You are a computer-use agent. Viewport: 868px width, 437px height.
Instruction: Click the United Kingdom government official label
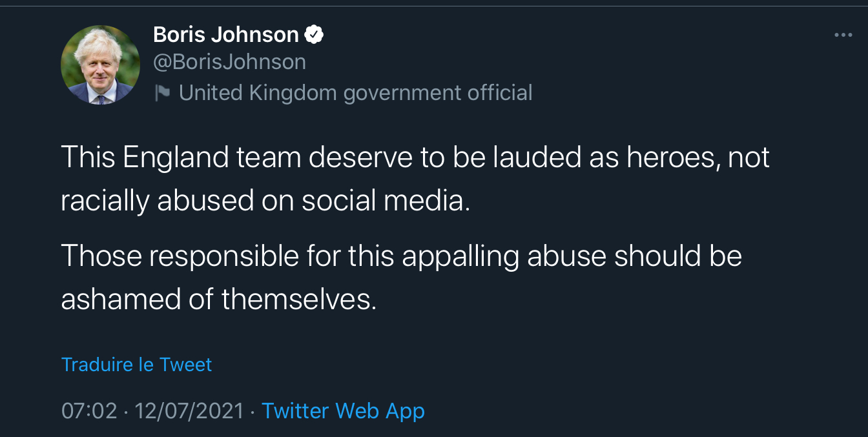(355, 93)
